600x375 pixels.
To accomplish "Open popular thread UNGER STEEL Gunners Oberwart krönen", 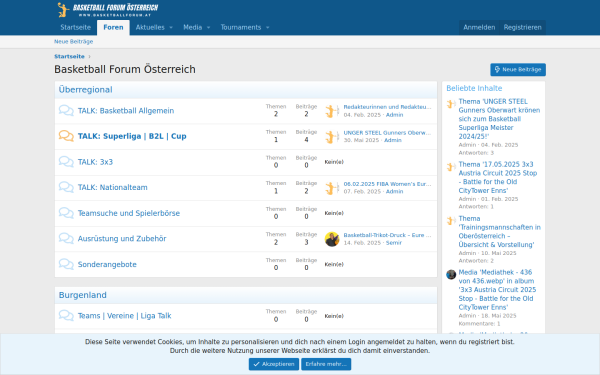I will [x=499, y=119].
